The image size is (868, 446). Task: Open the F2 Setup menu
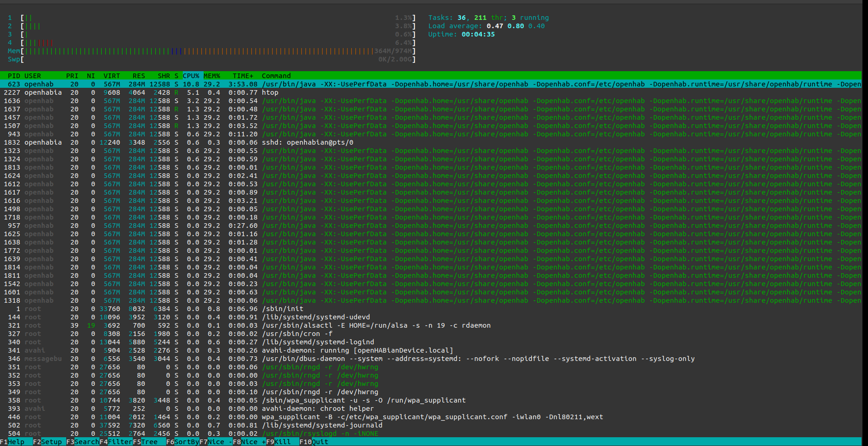50,442
